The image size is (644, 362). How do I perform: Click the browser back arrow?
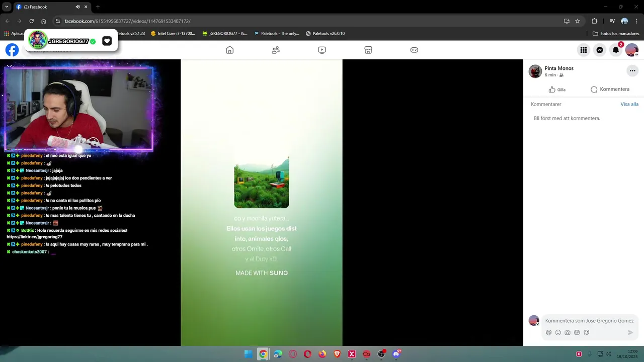point(7,21)
